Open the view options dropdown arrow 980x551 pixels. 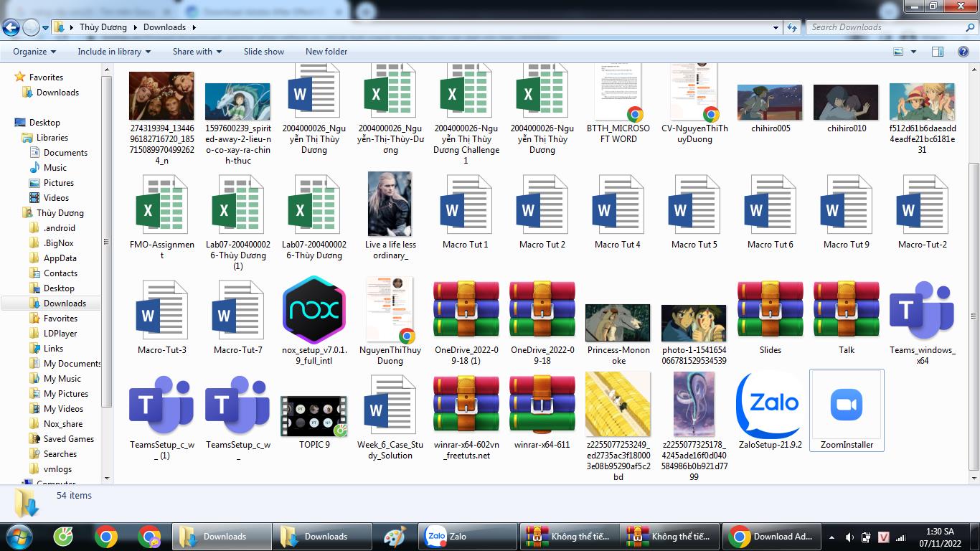click(913, 52)
